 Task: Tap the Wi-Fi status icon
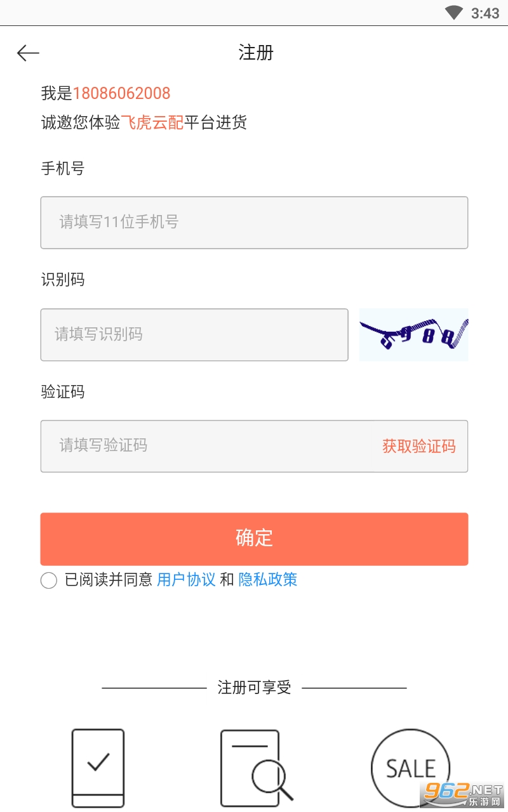[453, 13]
